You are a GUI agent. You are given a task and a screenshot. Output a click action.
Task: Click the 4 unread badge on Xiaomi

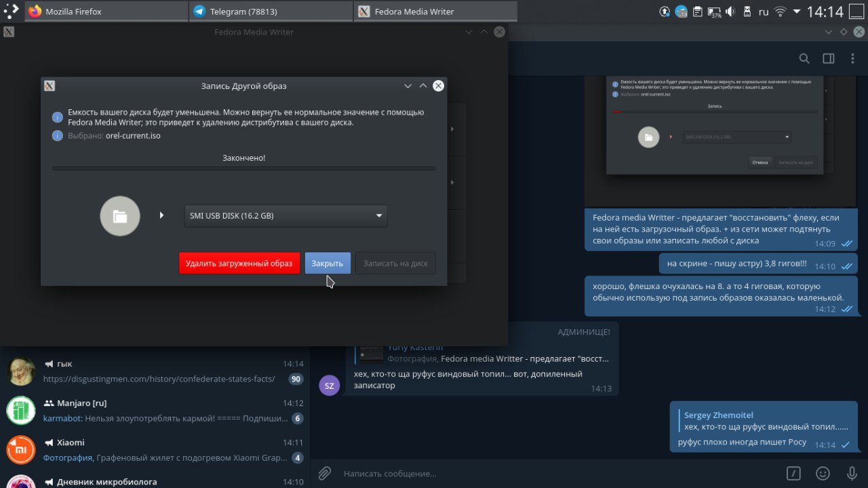point(298,457)
